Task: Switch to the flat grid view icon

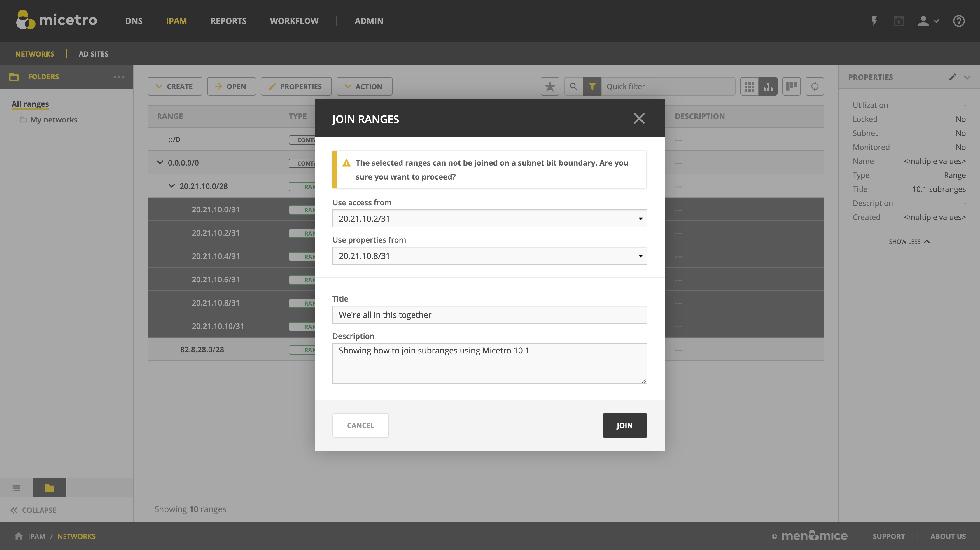Action: point(749,87)
